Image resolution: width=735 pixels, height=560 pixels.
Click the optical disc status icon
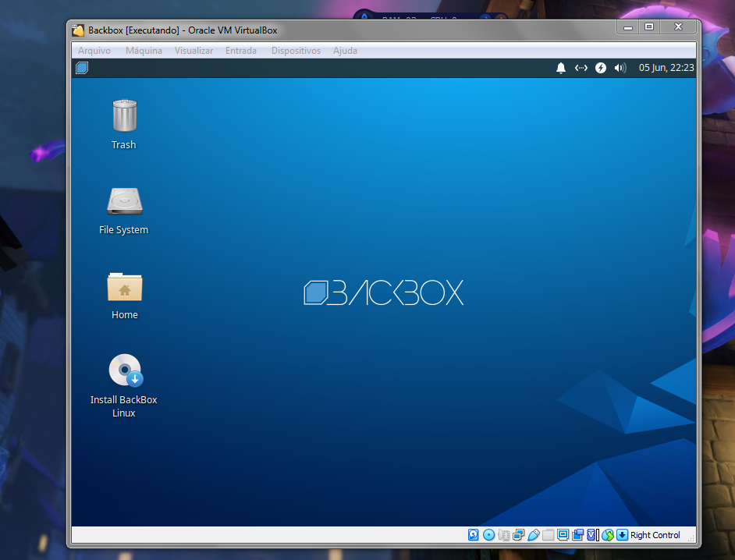point(489,535)
